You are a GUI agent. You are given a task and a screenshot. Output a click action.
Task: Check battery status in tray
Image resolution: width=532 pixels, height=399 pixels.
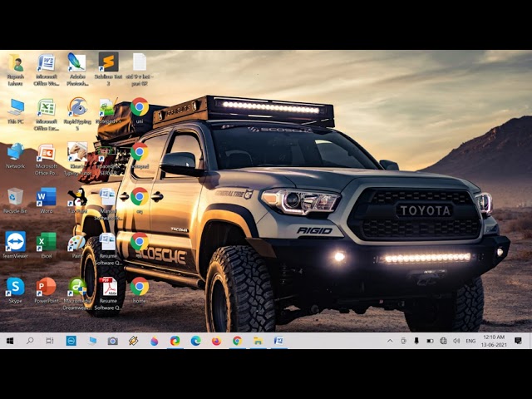(430, 341)
